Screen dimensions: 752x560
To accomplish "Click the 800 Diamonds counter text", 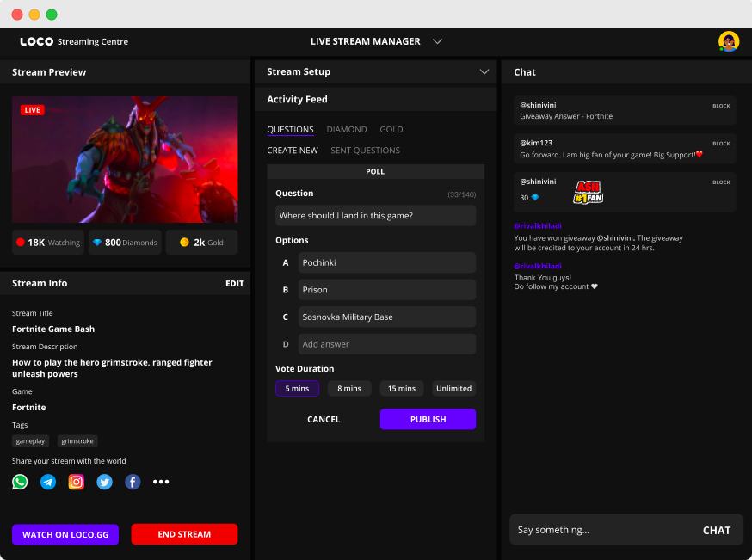I will coord(131,243).
